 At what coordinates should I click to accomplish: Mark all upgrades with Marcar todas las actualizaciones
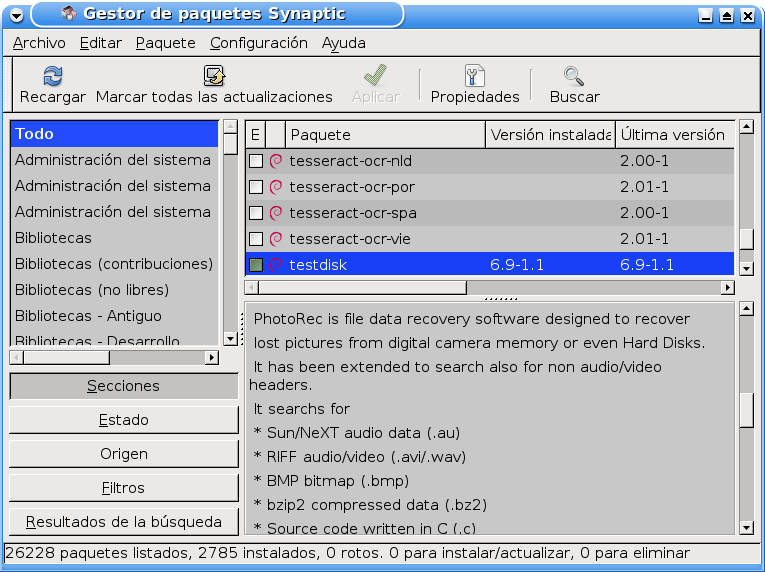214,85
